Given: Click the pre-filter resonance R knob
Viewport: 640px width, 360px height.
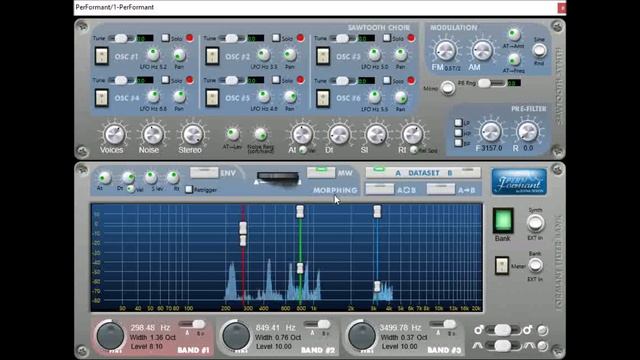Looking at the screenshot, I should point(528,132).
